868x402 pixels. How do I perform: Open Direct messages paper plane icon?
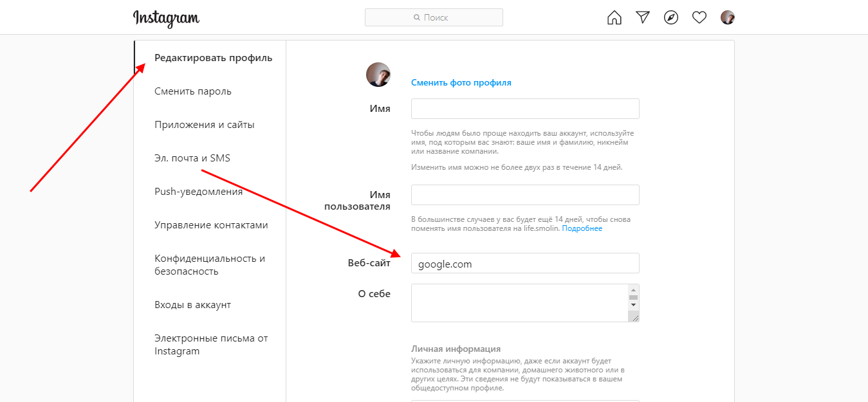[643, 17]
